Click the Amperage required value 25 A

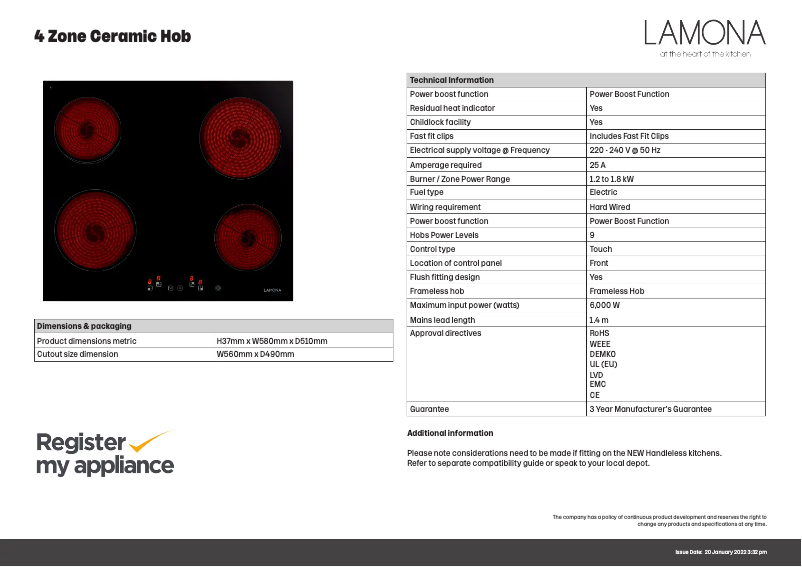point(598,165)
